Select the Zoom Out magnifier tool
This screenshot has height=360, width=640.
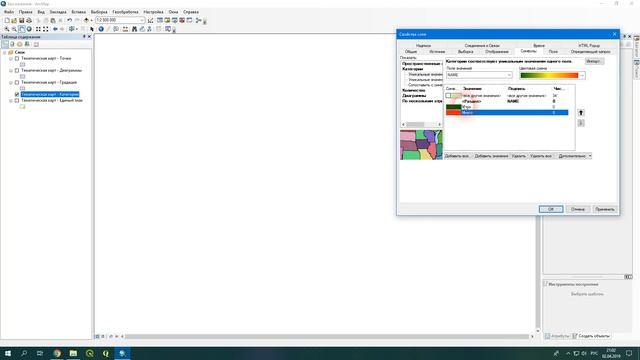click(14, 29)
